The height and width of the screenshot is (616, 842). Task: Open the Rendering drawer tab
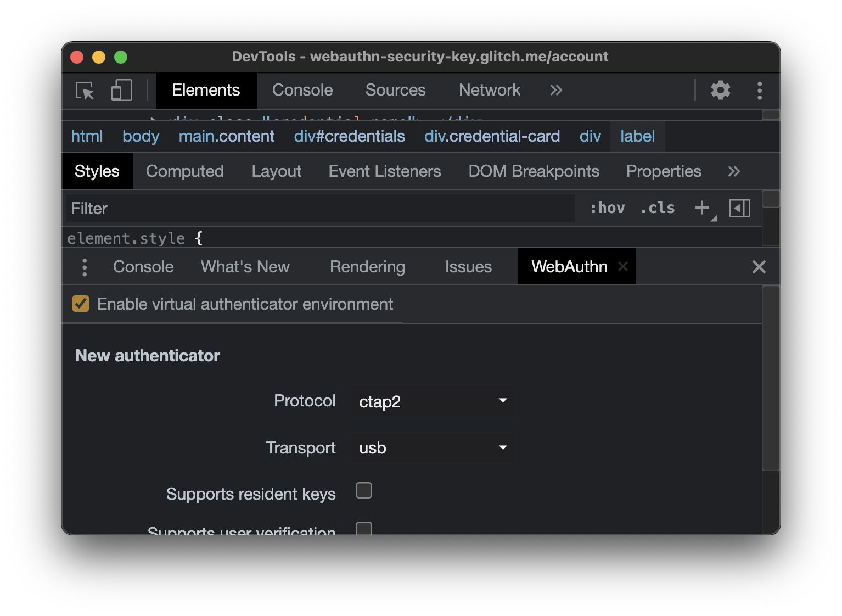click(x=367, y=267)
